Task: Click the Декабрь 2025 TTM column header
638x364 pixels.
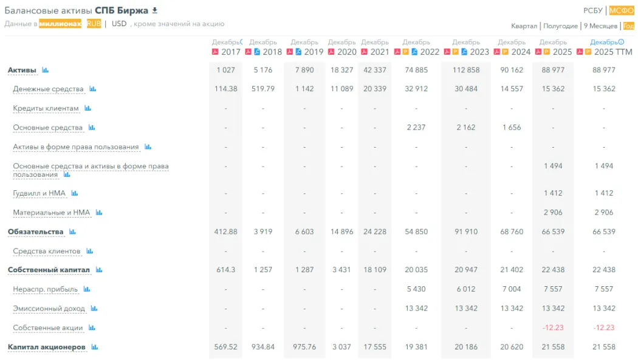Action: [607, 47]
